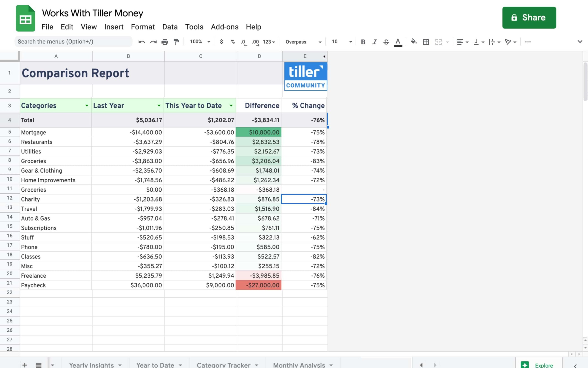Open the fill color picker
Image resolution: width=588 pixels, height=368 pixels.
pyautogui.click(x=413, y=42)
